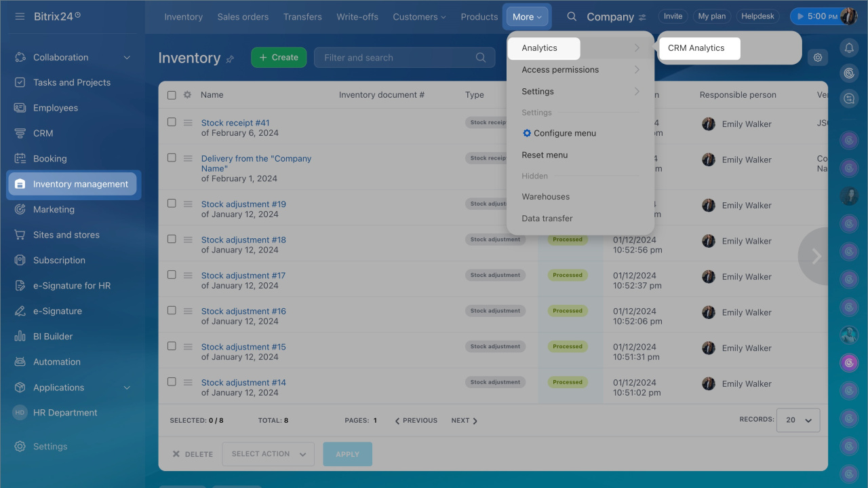Open the Stock adjustment #19 link
The height and width of the screenshot is (488, 868).
[x=243, y=204]
